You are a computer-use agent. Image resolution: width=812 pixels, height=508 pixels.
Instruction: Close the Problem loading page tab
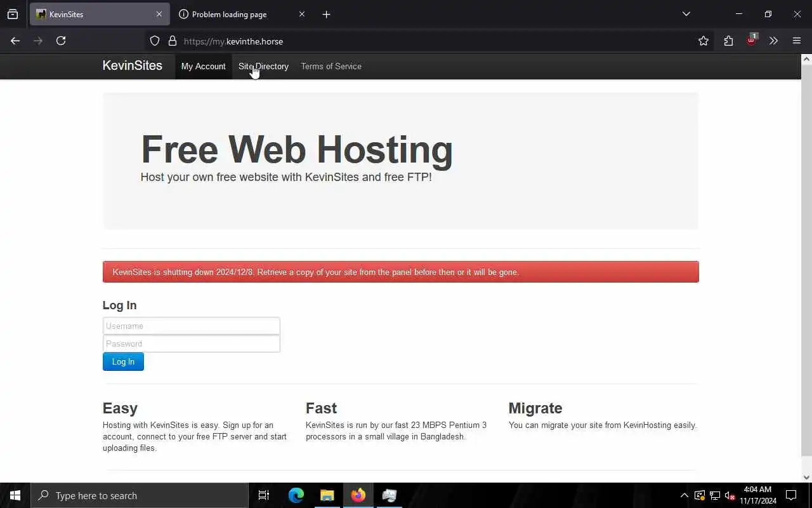point(302,14)
